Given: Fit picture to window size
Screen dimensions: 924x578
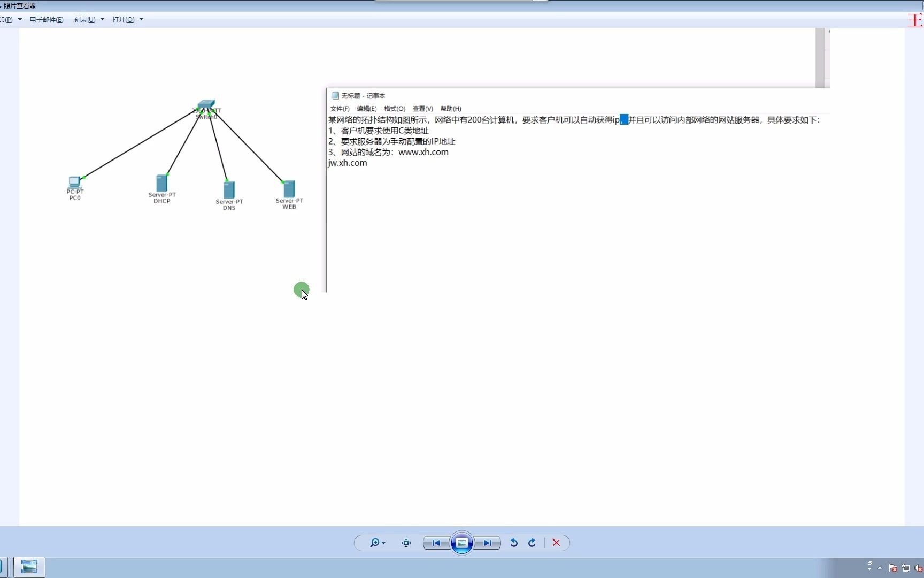Looking at the screenshot, I should pos(406,543).
